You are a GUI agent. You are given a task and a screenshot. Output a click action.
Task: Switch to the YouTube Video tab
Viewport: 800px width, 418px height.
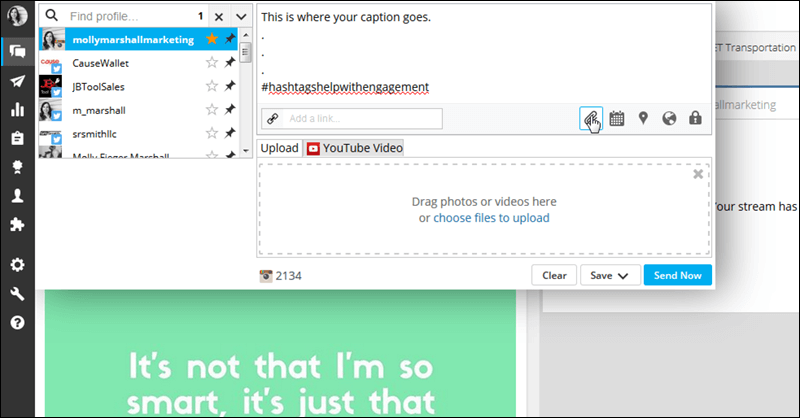355,148
